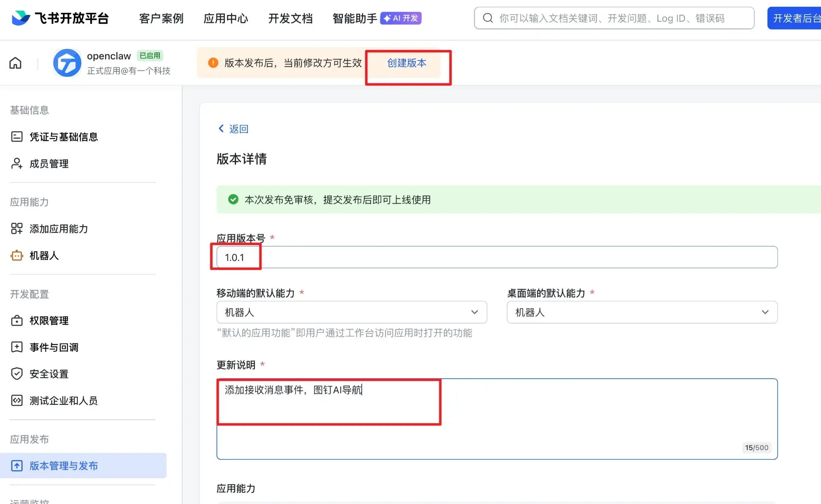This screenshot has height=504, width=821.
Task: Open the 机器人 bot settings in the sidebar
Action: [44, 256]
